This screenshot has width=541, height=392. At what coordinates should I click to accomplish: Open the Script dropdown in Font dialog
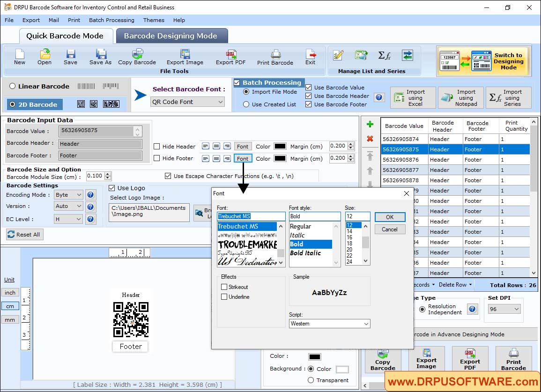click(x=329, y=324)
